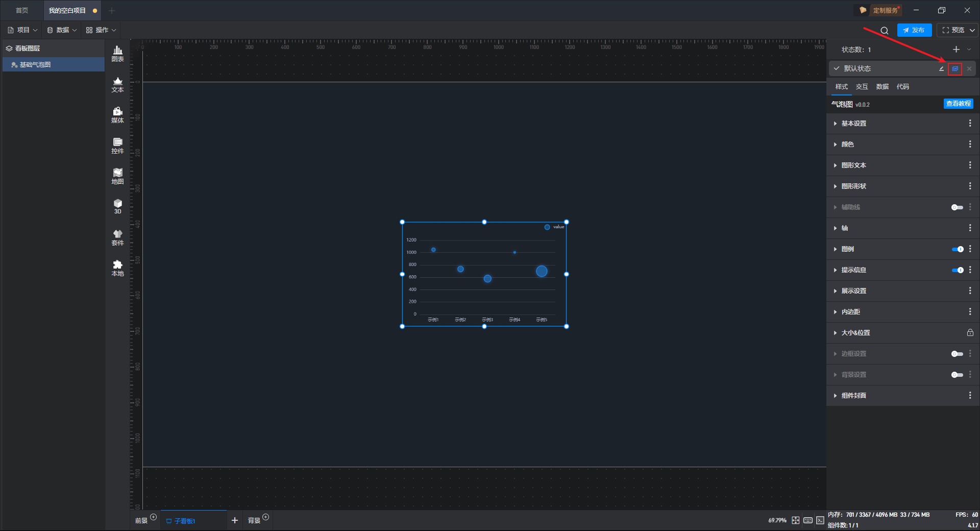Add a new state with plus icon
Viewport: 980px width, 531px height.
[x=956, y=50]
